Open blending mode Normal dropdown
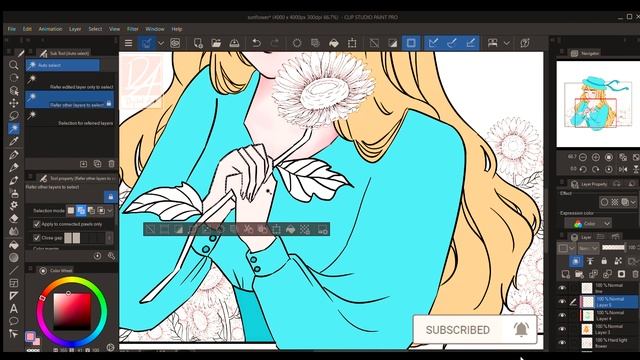The width and height of the screenshot is (640, 360). click(588, 248)
